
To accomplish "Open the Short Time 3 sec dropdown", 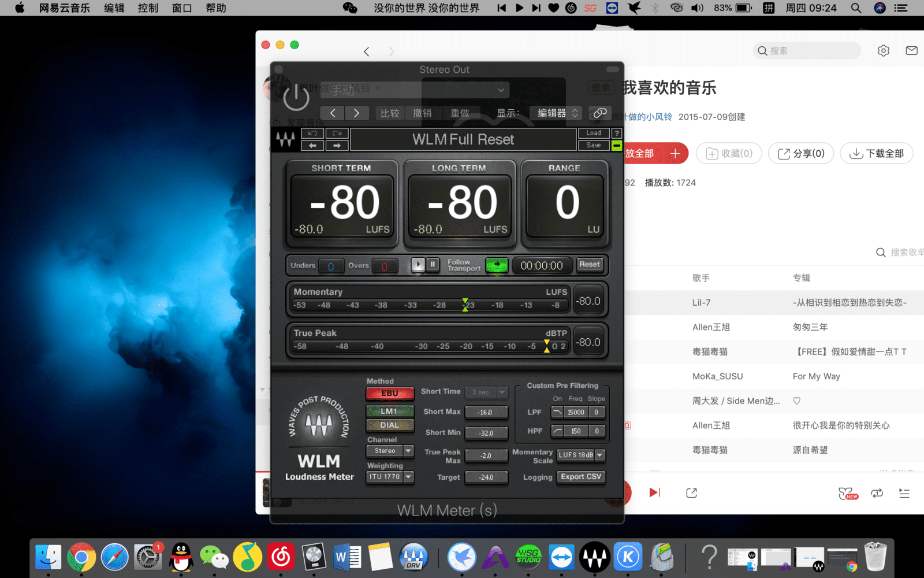I will (486, 392).
